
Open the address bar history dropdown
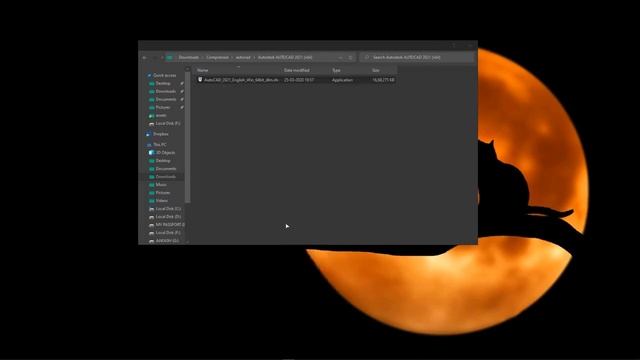tap(340, 58)
